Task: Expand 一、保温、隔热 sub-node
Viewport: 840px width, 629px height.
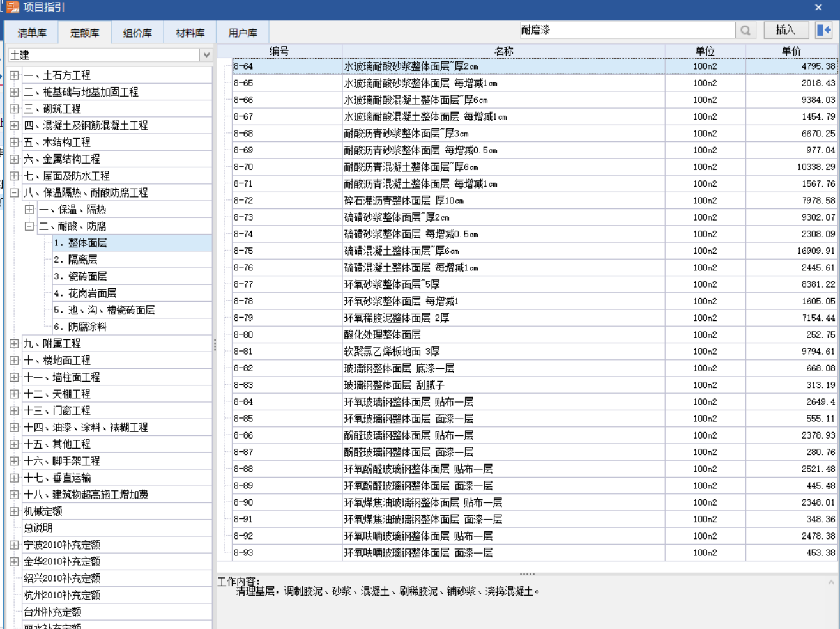Action: pos(29,209)
